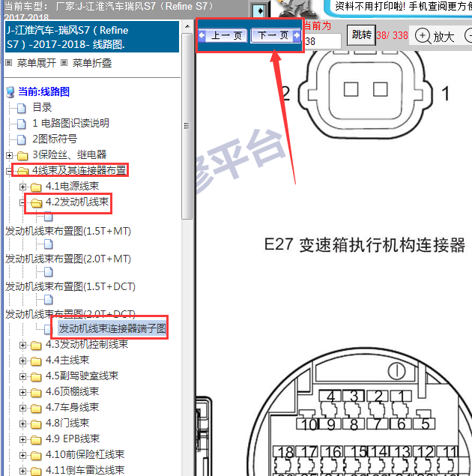
Task: Click the 4.7车身线束 folder icon
Action: pyautogui.click(x=36, y=409)
